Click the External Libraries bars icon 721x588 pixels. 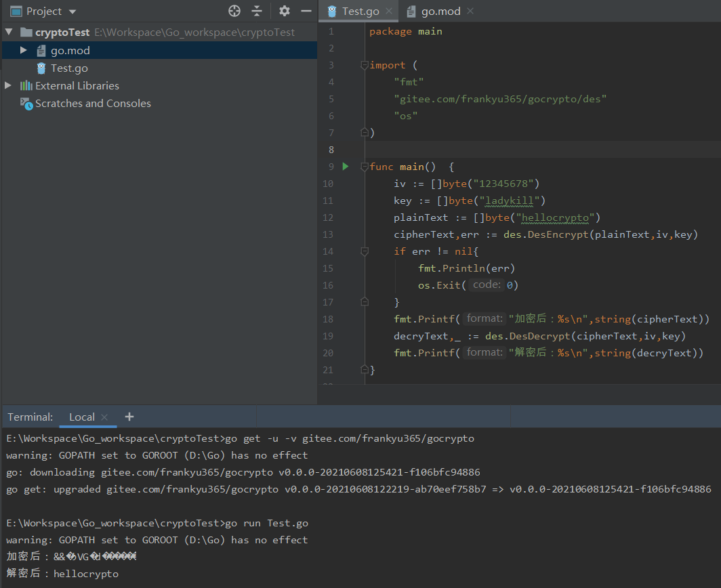26,85
